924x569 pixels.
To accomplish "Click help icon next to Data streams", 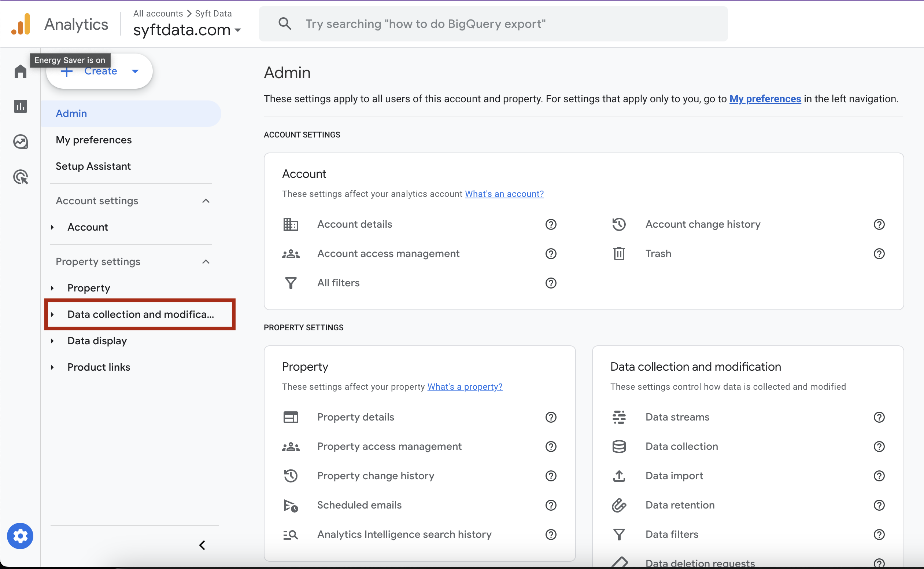I will (879, 417).
